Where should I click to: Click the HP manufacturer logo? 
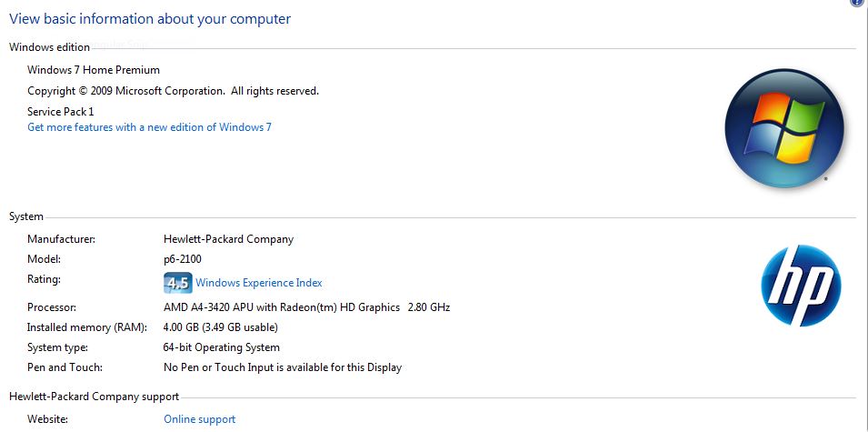tap(801, 286)
